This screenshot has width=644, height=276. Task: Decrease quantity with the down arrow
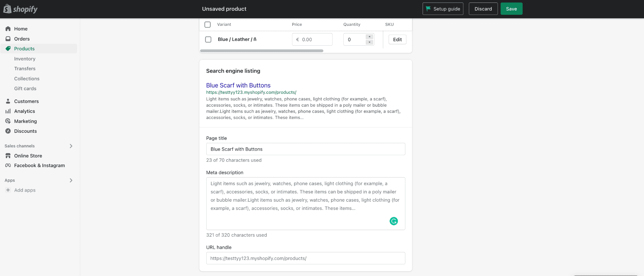click(x=369, y=42)
